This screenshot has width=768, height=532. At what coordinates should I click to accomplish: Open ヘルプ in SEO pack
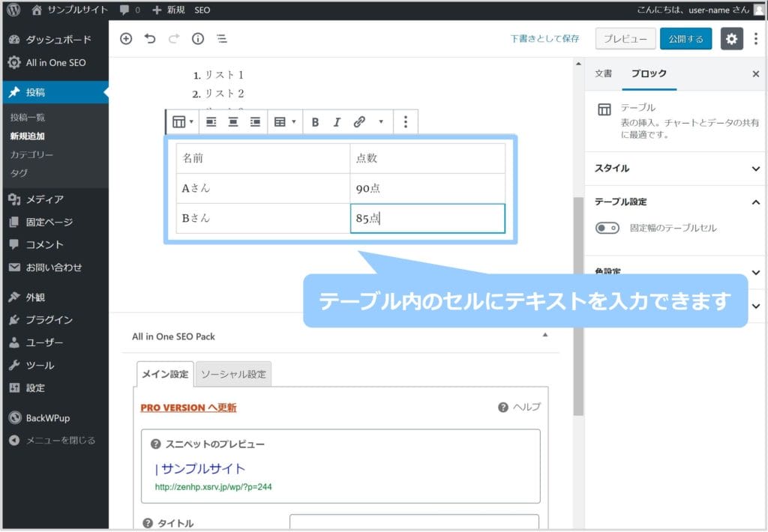[520, 407]
